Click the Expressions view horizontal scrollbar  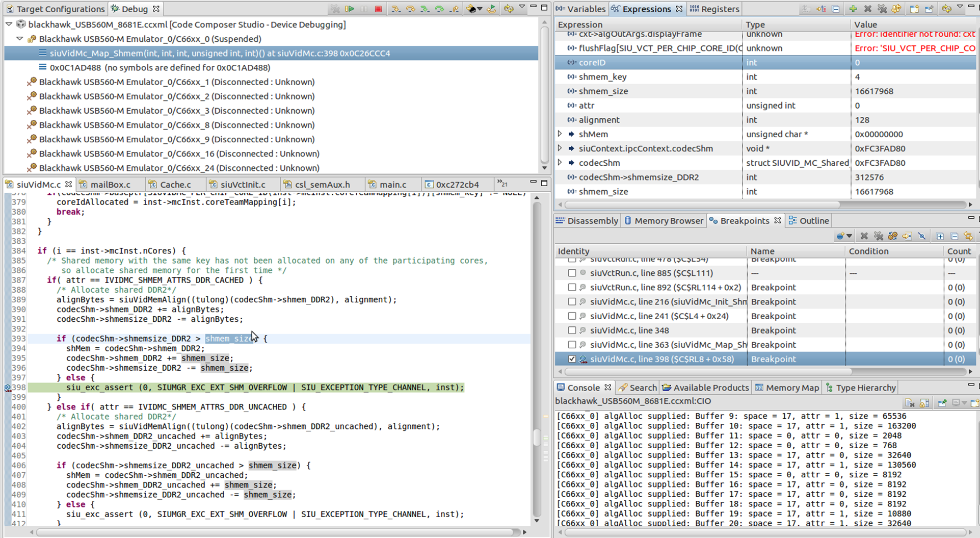tap(702, 204)
